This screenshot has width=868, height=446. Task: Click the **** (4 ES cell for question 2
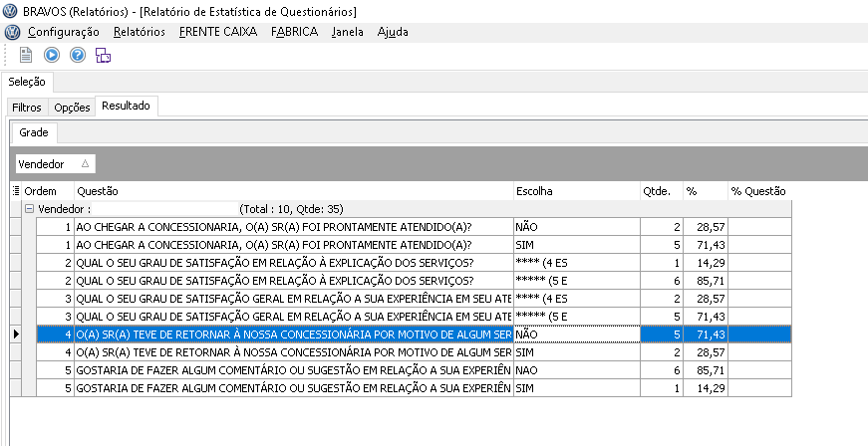tap(577, 263)
